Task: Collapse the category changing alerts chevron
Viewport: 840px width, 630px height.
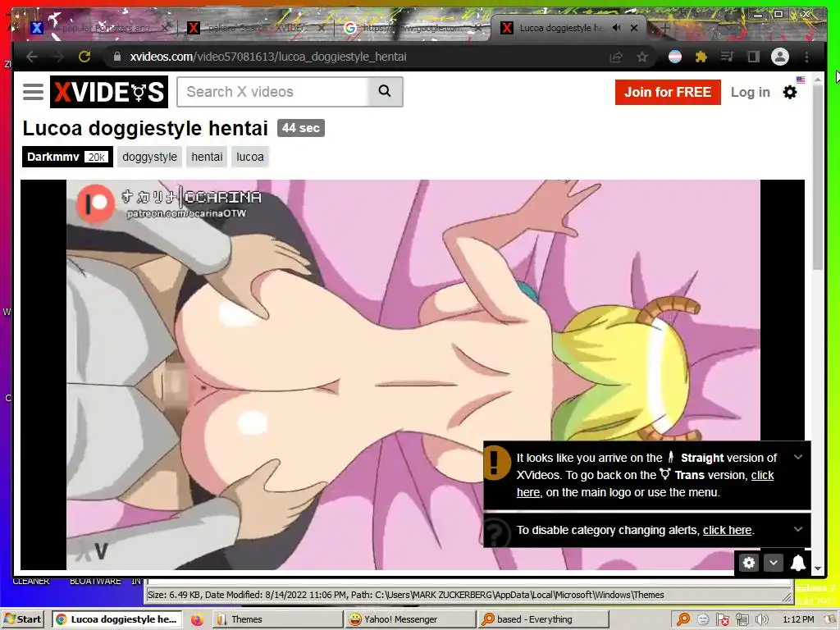Action: pyautogui.click(x=798, y=529)
